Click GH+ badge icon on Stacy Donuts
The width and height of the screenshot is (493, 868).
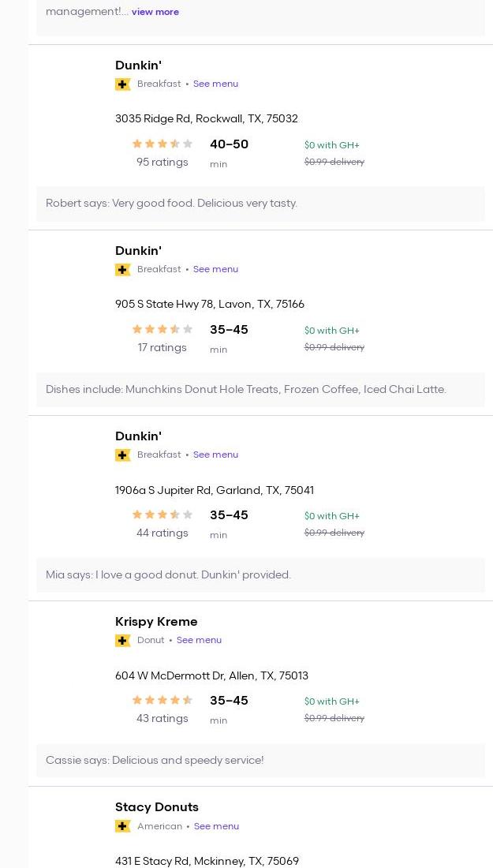pyautogui.click(x=122, y=826)
